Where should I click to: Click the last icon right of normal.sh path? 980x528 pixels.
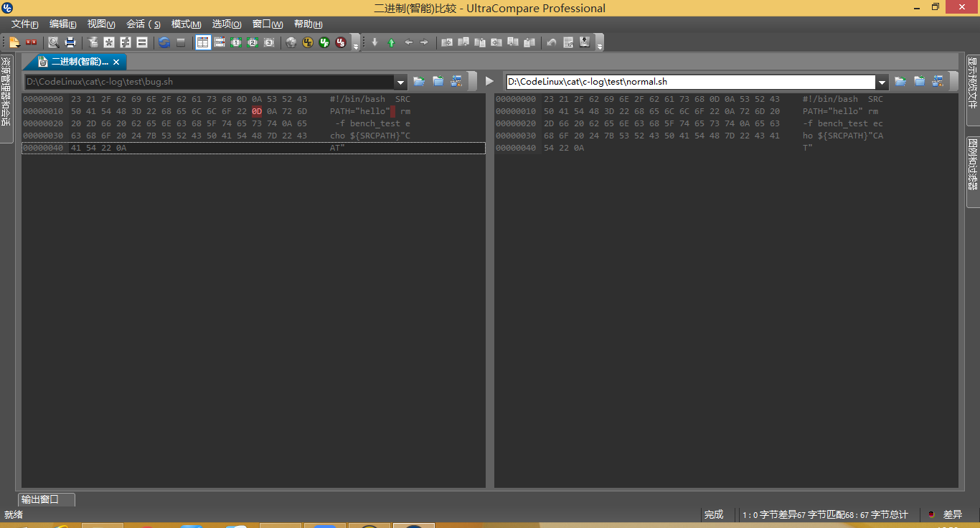click(938, 81)
